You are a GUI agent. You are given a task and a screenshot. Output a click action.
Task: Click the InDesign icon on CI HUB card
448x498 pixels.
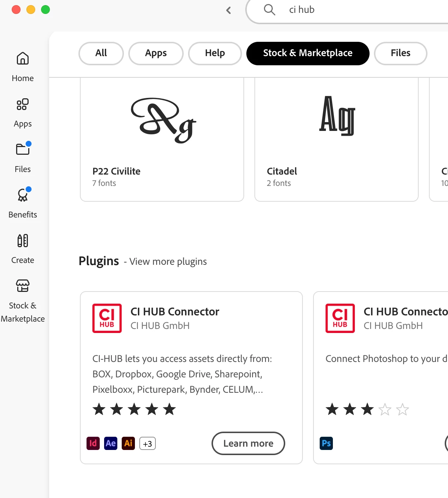(93, 443)
